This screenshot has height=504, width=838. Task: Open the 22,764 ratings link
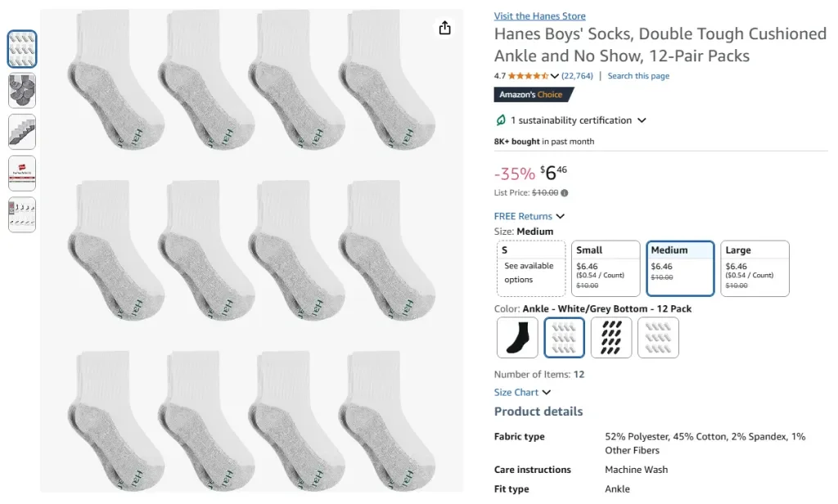coord(576,75)
